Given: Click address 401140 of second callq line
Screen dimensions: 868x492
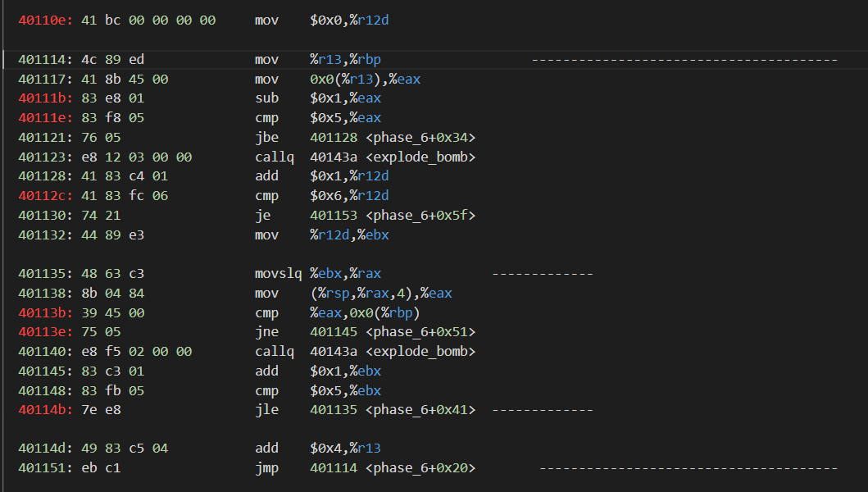Looking at the screenshot, I should pos(46,352).
